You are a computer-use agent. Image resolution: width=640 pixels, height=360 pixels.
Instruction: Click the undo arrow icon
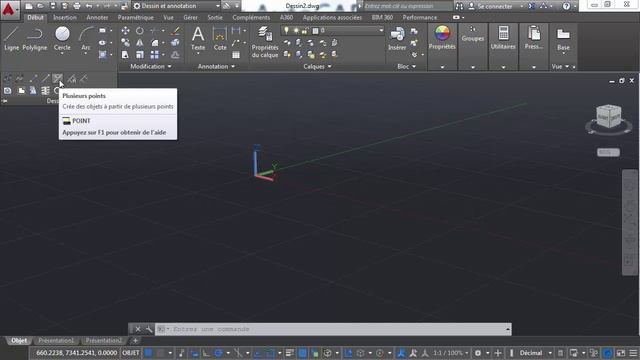pos(89,6)
